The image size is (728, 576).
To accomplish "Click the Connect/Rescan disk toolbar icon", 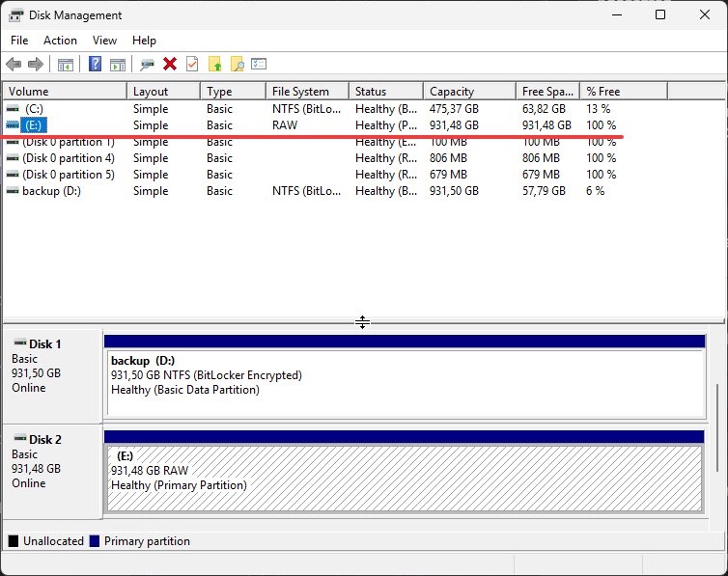I will click(x=147, y=65).
